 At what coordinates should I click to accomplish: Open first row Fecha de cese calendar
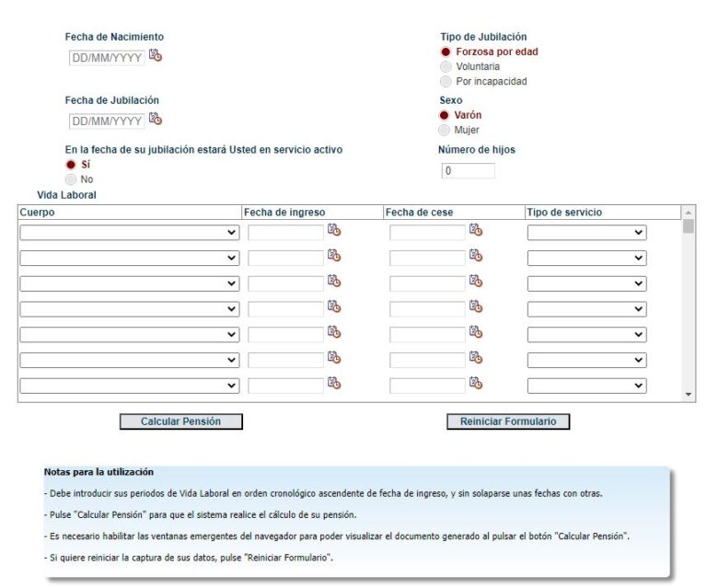click(x=476, y=231)
